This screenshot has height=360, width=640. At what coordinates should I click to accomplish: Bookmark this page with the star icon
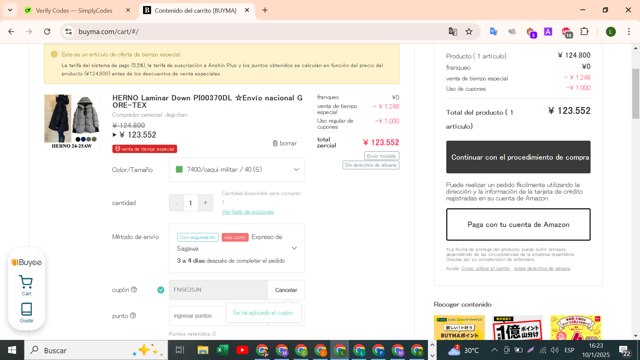tap(469, 31)
